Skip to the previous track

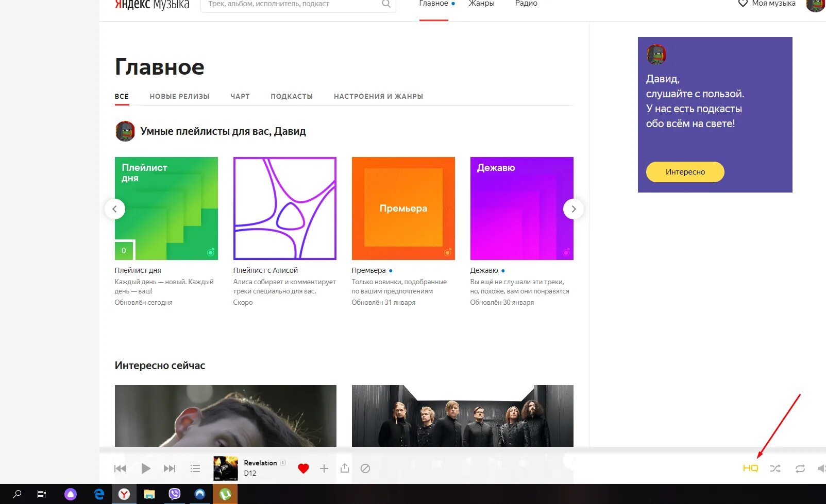[x=120, y=468]
